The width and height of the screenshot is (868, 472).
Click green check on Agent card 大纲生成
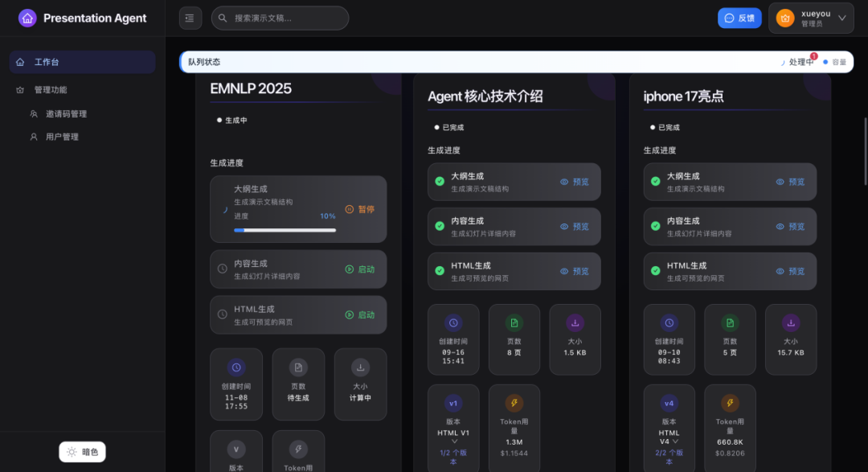(x=440, y=181)
